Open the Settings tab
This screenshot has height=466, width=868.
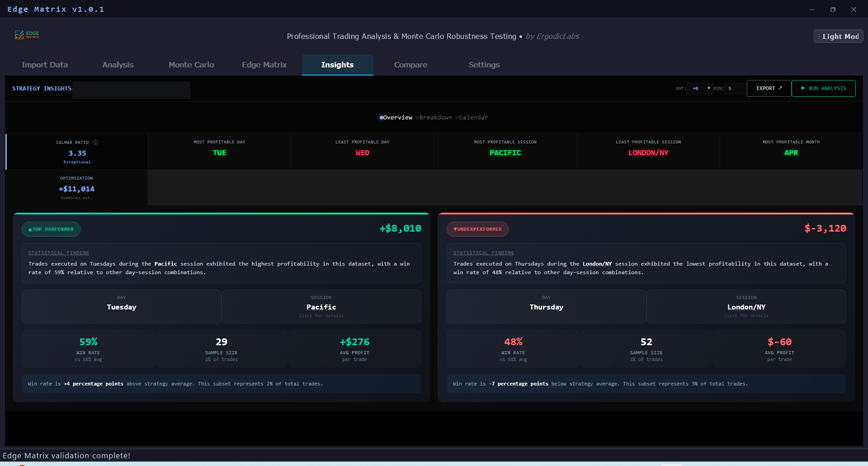[x=484, y=65]
